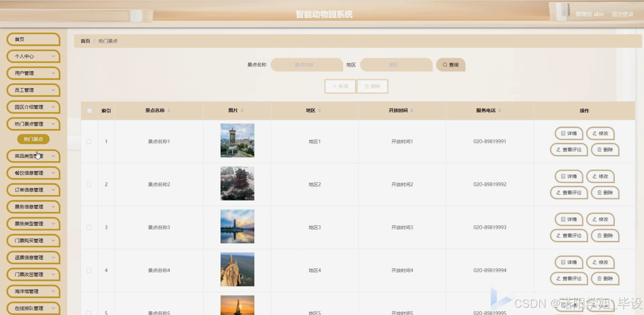Open the 退票信息管理 menu
Screen dimensions: 644x315
(33, 258)
